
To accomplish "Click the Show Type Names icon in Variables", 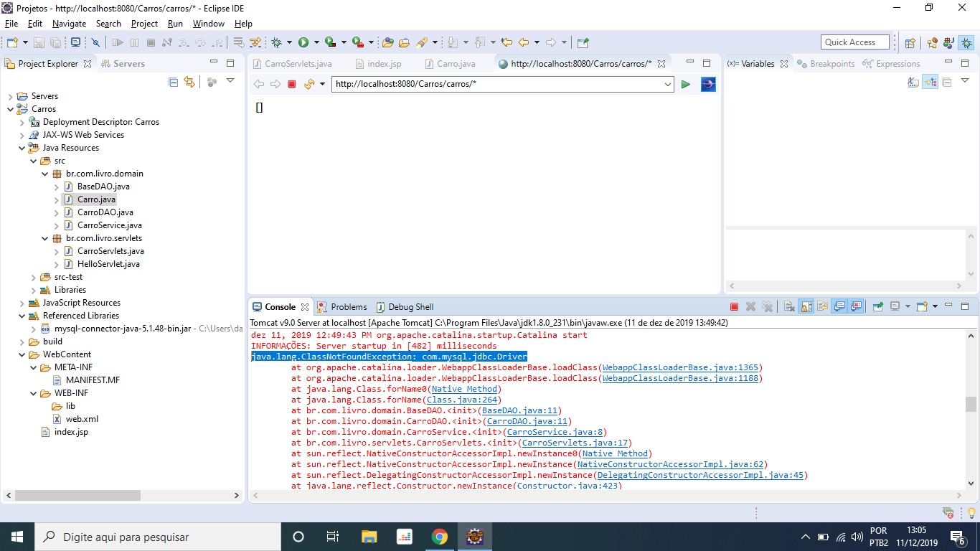I will point(913,83).
